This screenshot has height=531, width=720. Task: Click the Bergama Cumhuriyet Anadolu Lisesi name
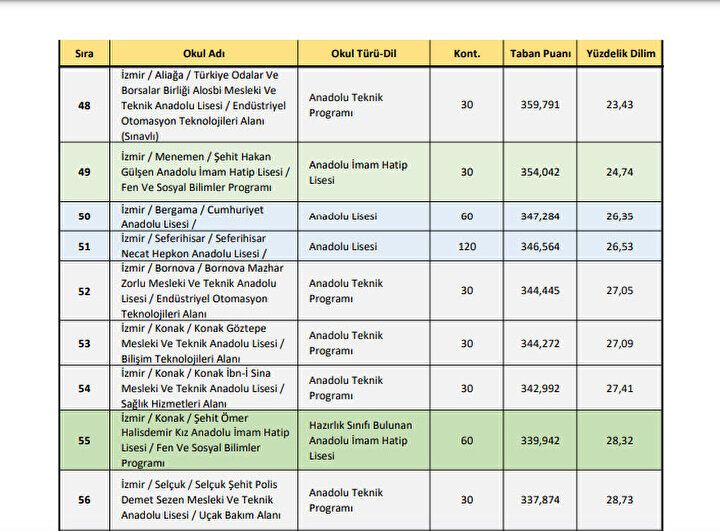(x=192, y=216)
